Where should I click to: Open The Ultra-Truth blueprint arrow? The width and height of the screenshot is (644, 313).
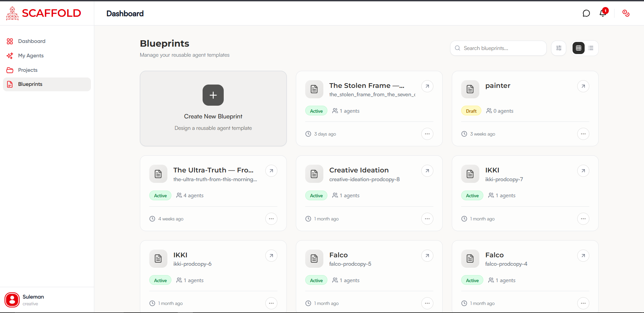click(x=271, y=171)
